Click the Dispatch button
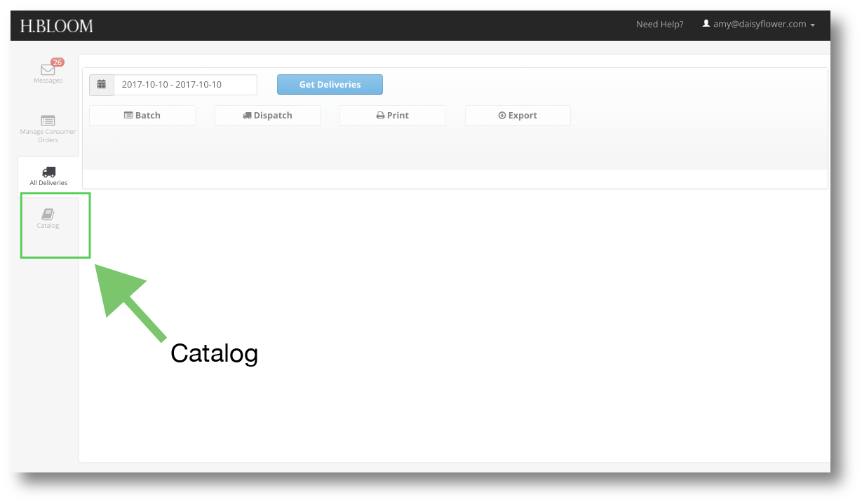Viewport: 862px width, 504px height. 267,116
